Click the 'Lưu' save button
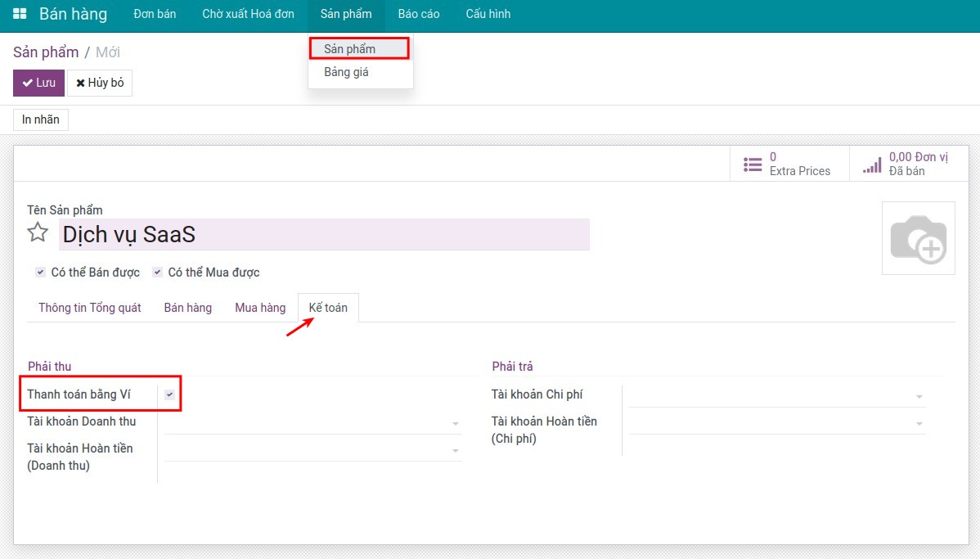980x559 pixels. point(38,83)
